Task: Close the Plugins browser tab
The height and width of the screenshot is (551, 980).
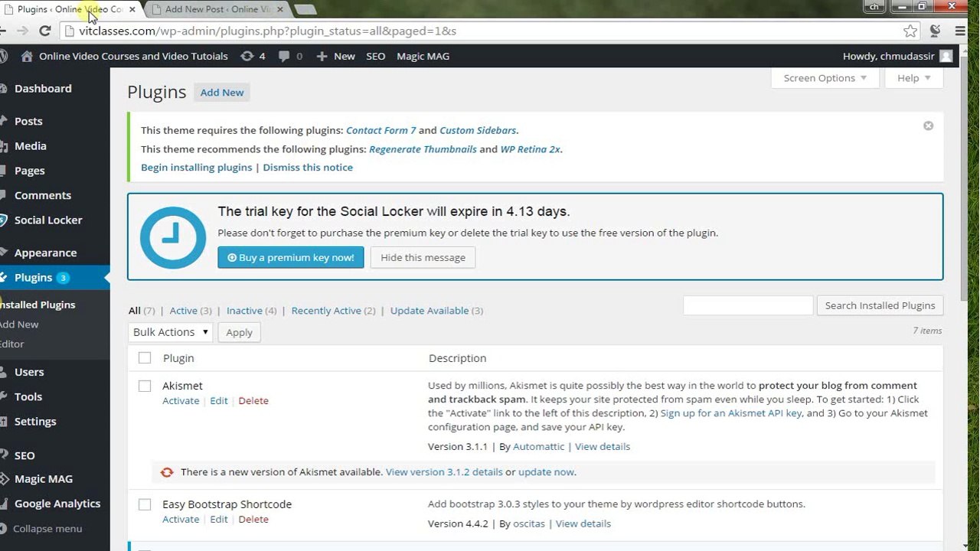Action: click(132, 9)
